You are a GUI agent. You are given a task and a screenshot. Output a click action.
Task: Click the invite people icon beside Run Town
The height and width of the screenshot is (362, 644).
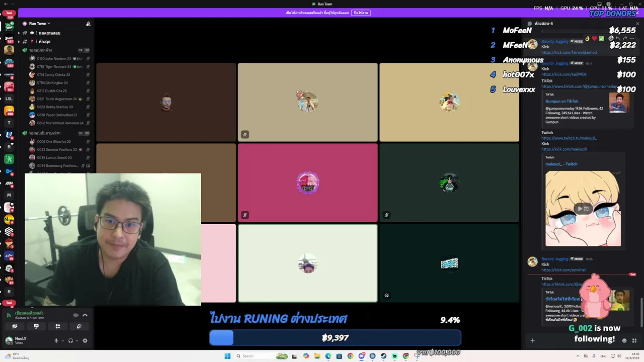[x=88, y=24]
